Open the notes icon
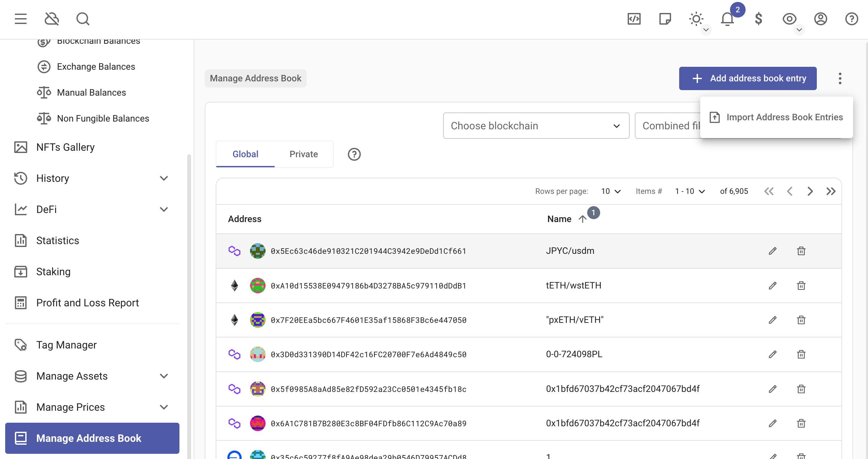 [x=665, y=19]
